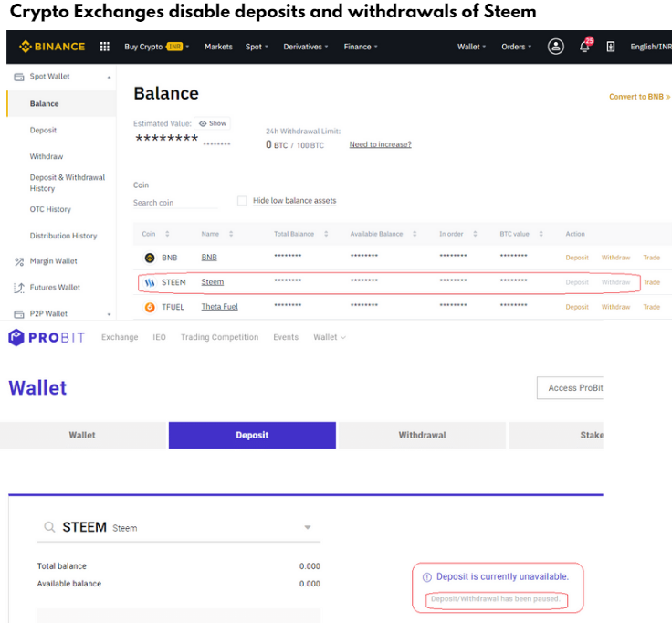Click the Futures Wallet icon
The image size is (672, 623).
click(19, 288)
